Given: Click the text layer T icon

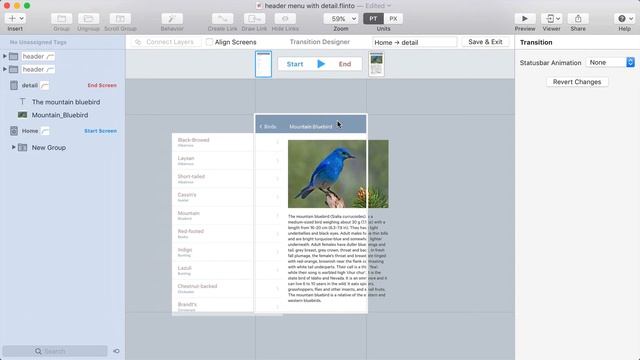Looking at the screenshot, I should pos(22,102).
